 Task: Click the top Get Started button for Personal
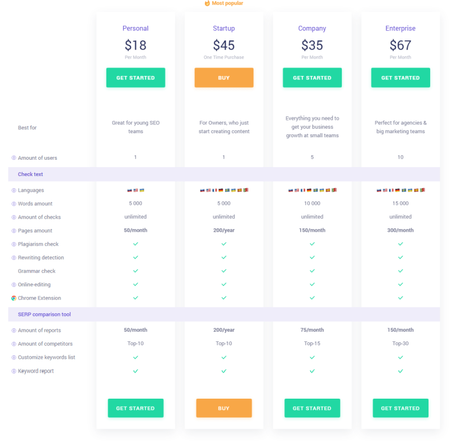136,78
